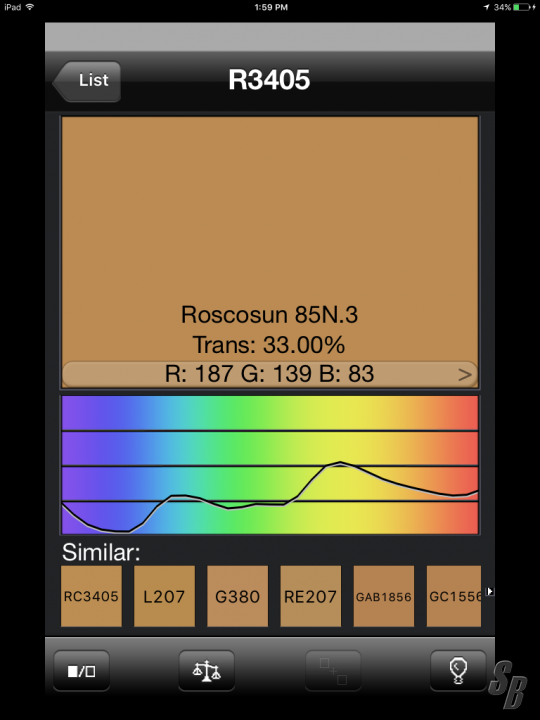Open the balance scales compare icon
540x720 pixels.
(x=207, y=671)
